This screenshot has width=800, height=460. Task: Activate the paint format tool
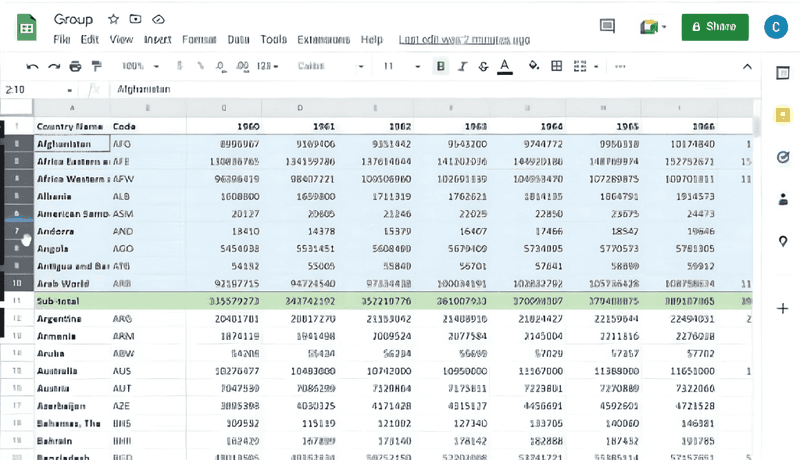pyautogui.click(x=96, y=66)
